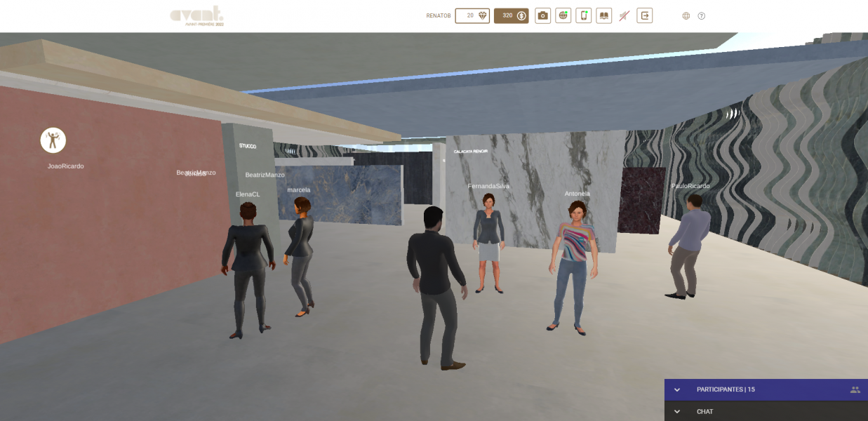Open the Chat panel header
The image size is (868, 421).
tap(705, 412)
